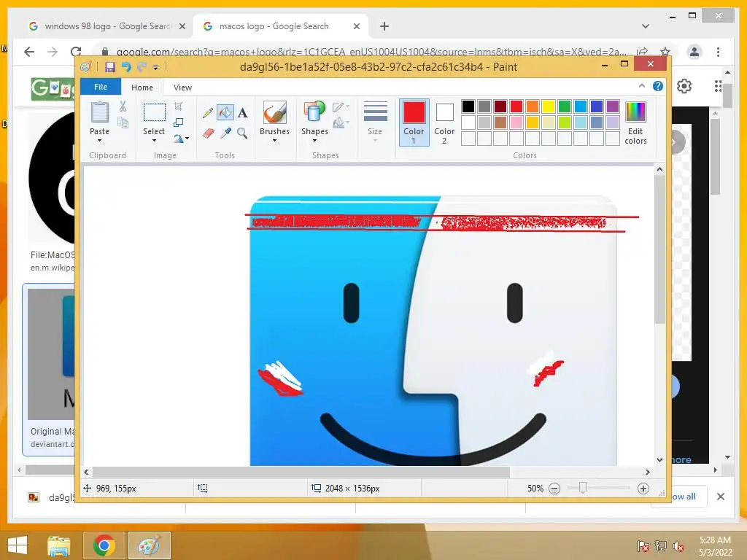Pick the pink color swatch

(516, 122)
